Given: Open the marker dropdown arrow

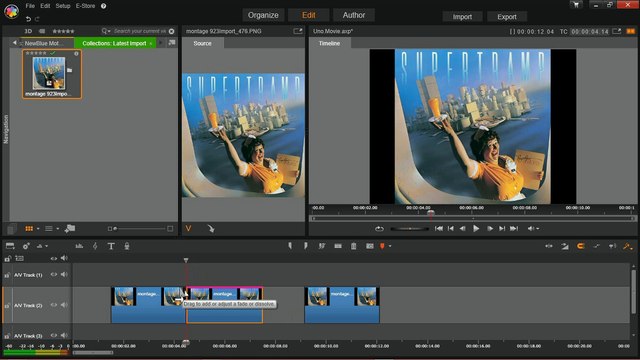Looking at the screenshot, I should (x=390, y=246).
